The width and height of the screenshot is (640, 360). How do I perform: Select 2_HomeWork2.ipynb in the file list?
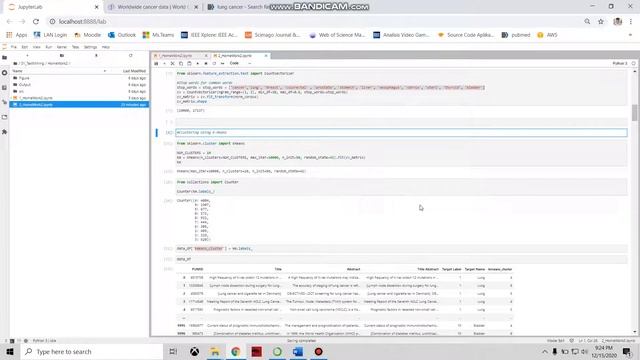79,104
